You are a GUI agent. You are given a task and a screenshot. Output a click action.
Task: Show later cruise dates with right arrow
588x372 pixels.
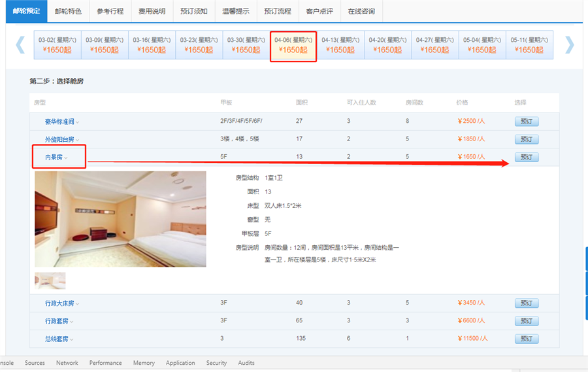point(570,45)
